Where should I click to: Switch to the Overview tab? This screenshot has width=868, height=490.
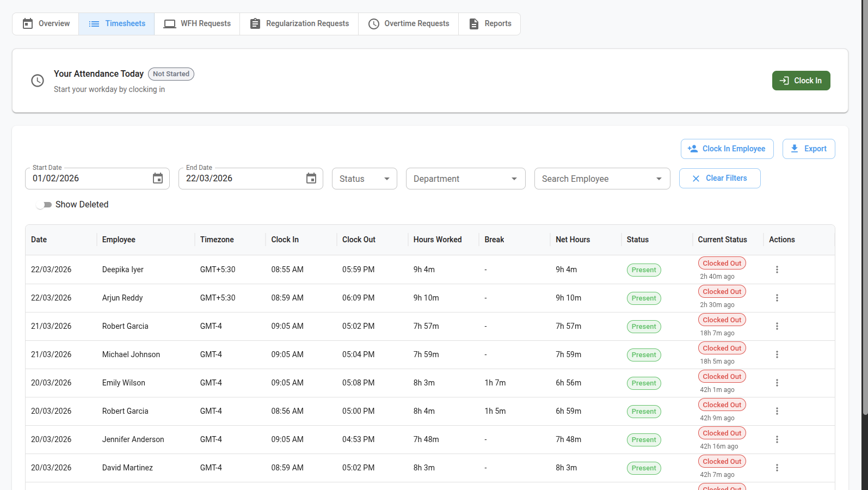point(46,24)
